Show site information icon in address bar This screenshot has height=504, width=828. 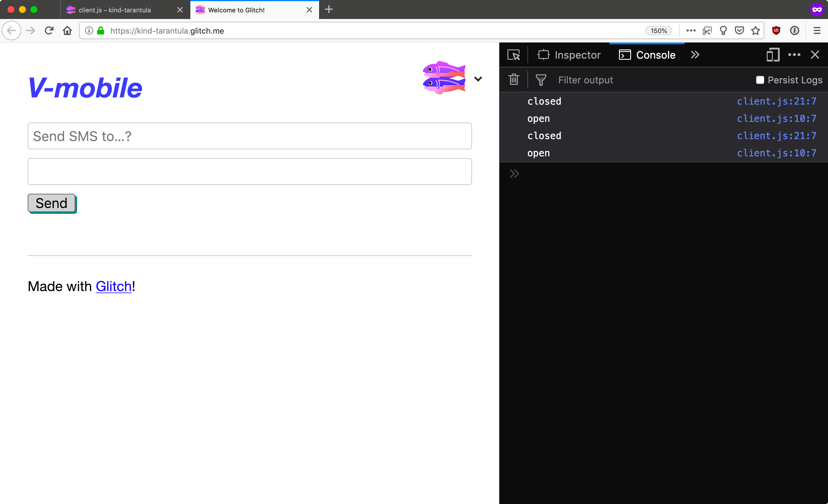pyautogui.click(x=89, y=30)
